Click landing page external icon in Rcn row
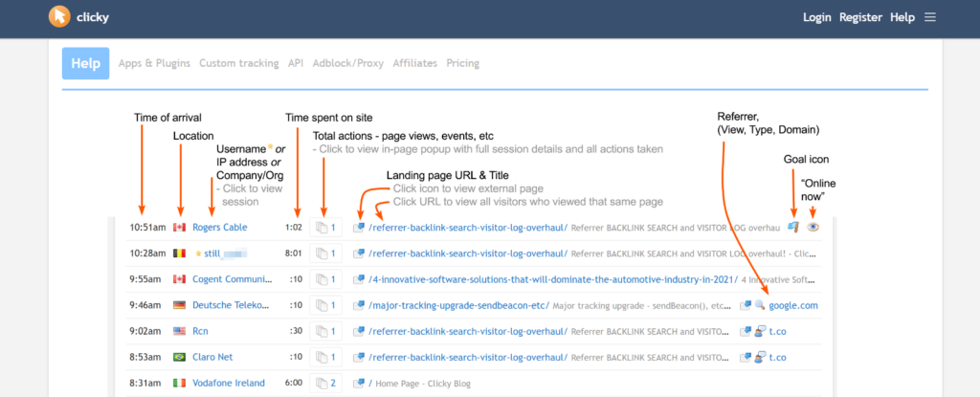 tap(359, 331)
